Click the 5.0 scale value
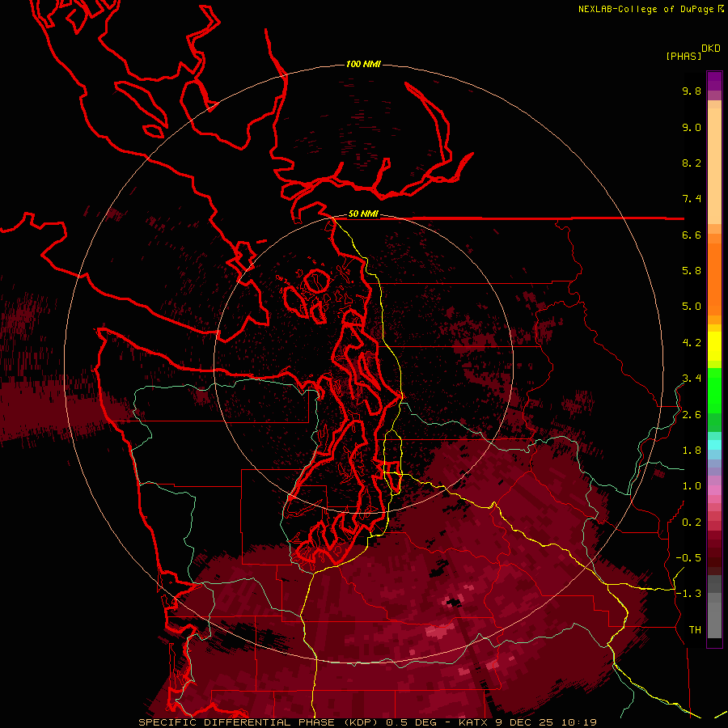This screenshot has width=728, height=728. tap(692, 307)
